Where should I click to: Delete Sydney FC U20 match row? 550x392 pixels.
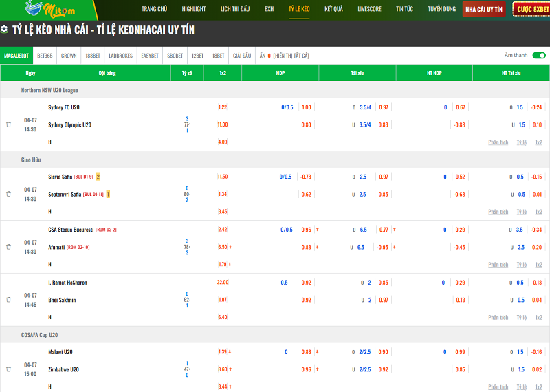[x=9, y=124]
